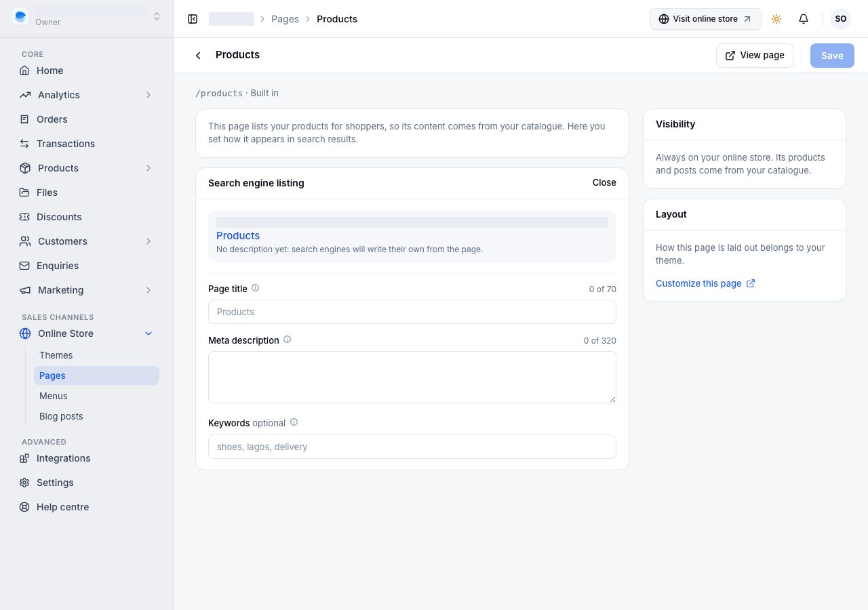Viewport: 868px width, 610px height.
Task: Show Page title info tooltip icon
Action: 256,288
